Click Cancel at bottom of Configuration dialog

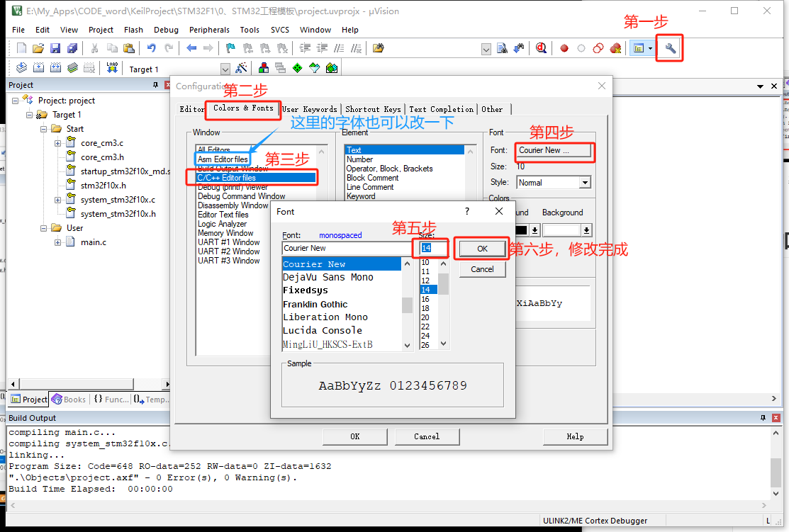tap(427, 436)
